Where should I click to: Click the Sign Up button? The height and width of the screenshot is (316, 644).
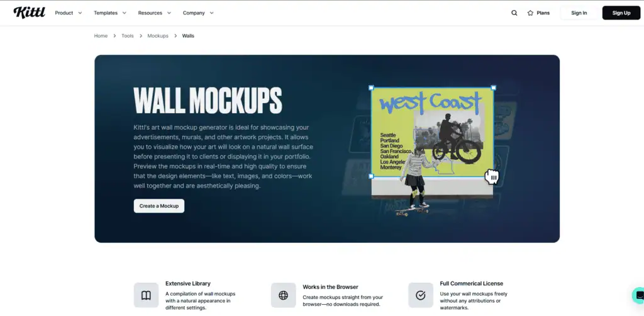point(621,13)
